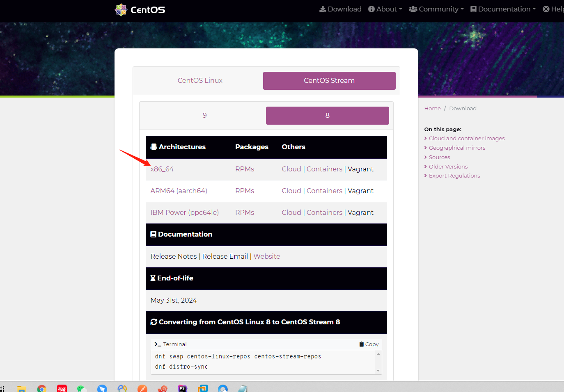The width and height of the screenshot is (564, 392).
Task: Open Youdao red app in taskbar
Action: pos(62,388)
